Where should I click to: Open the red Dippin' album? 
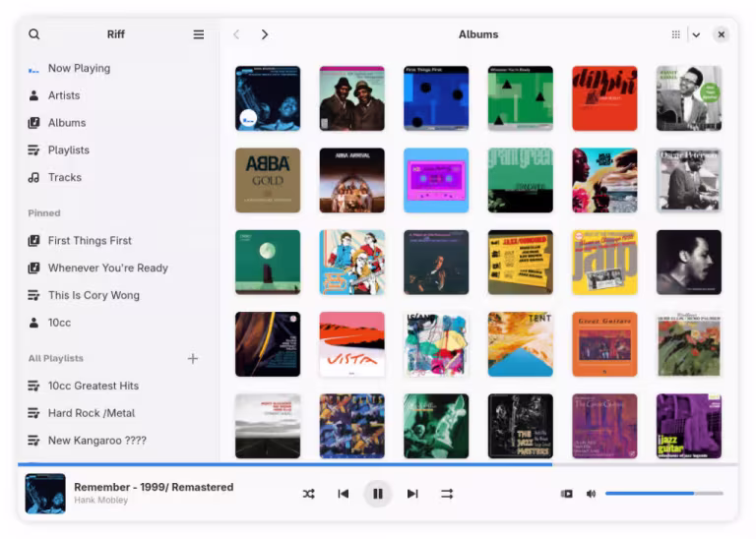pyautogui.click(x=604, y=98)
